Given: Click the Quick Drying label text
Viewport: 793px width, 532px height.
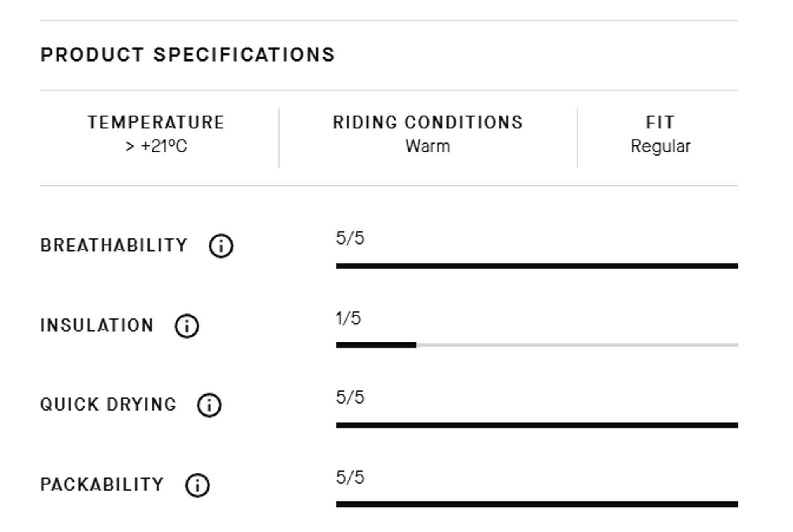Looking at the screenshot, I should (x=108, y=405).
